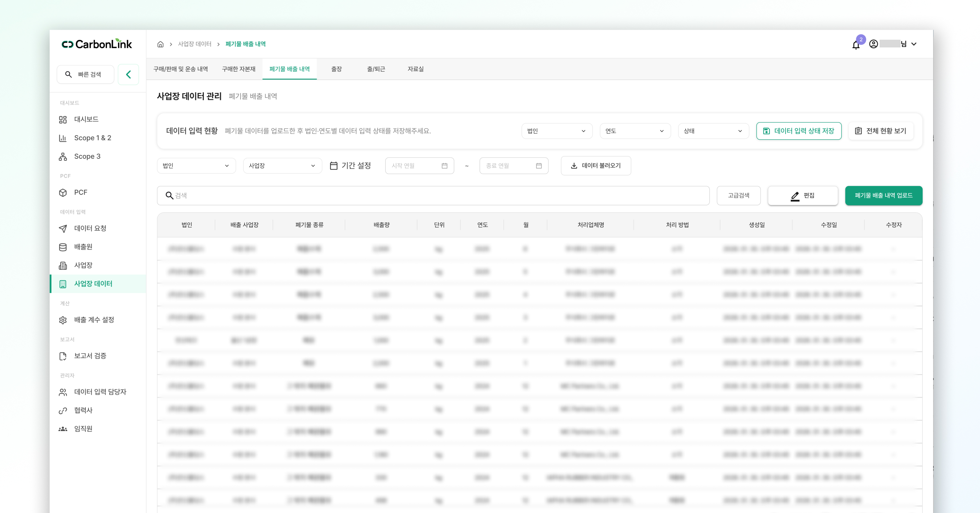The height and width of the screenshot is (513, 980).
Task: Click the 법인 column header in table
Action: coord(187,225)
